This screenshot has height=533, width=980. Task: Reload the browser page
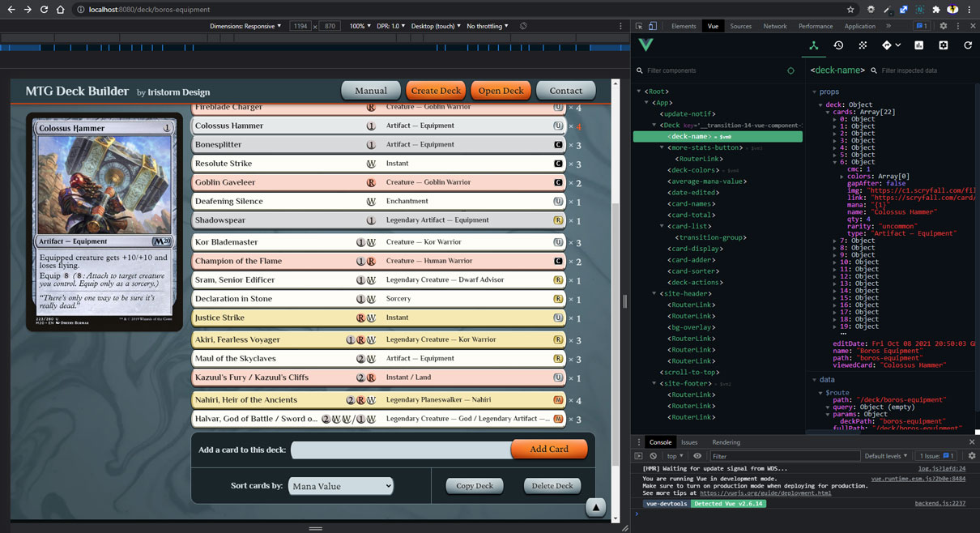coord(44,10)
